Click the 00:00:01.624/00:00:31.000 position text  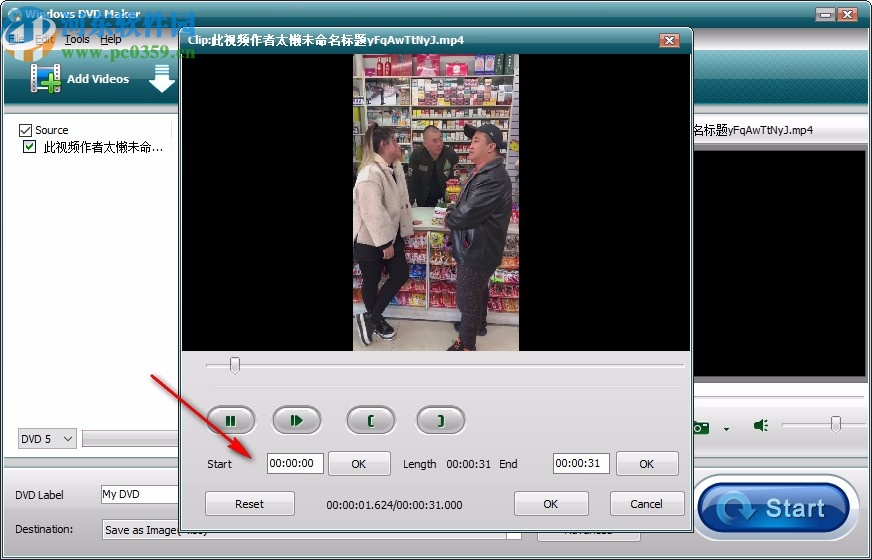(394, 505)
